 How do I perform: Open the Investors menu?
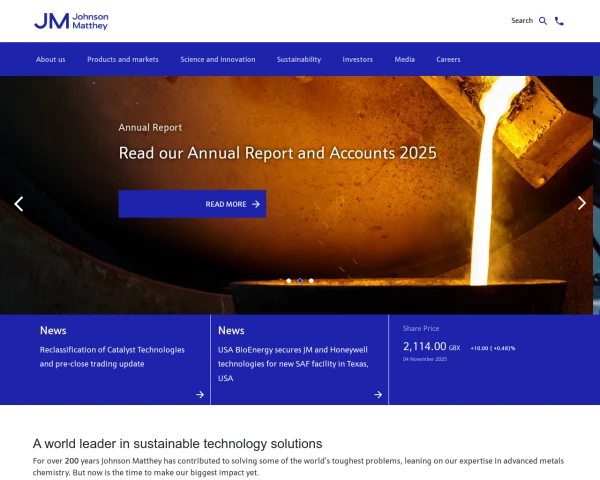click(x=357, y=59)
